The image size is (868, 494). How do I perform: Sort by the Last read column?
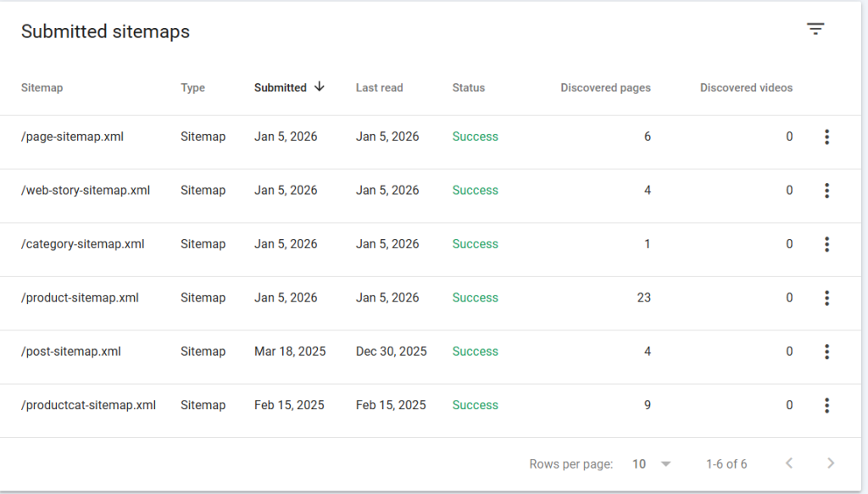pyautogui.click(x=379, y=87)
